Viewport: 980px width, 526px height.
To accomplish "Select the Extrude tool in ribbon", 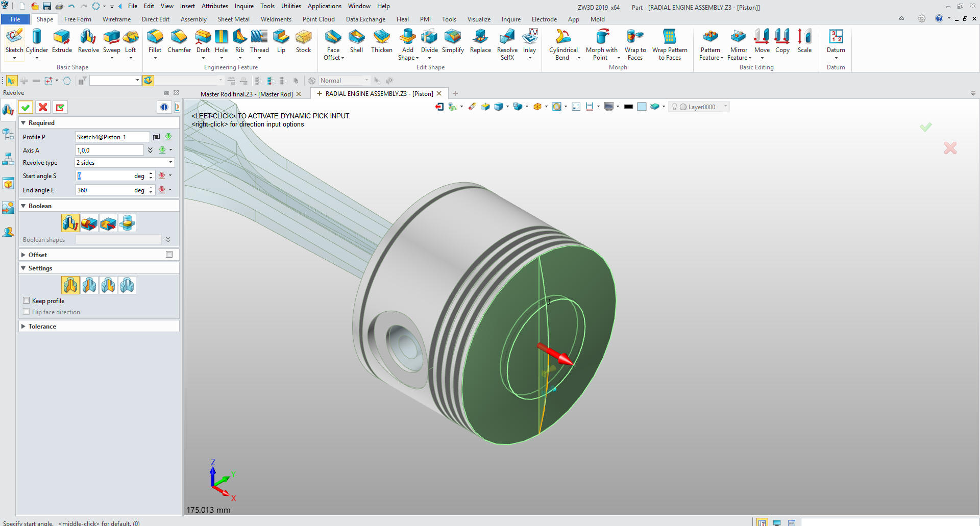I will (x=62, y=41).
